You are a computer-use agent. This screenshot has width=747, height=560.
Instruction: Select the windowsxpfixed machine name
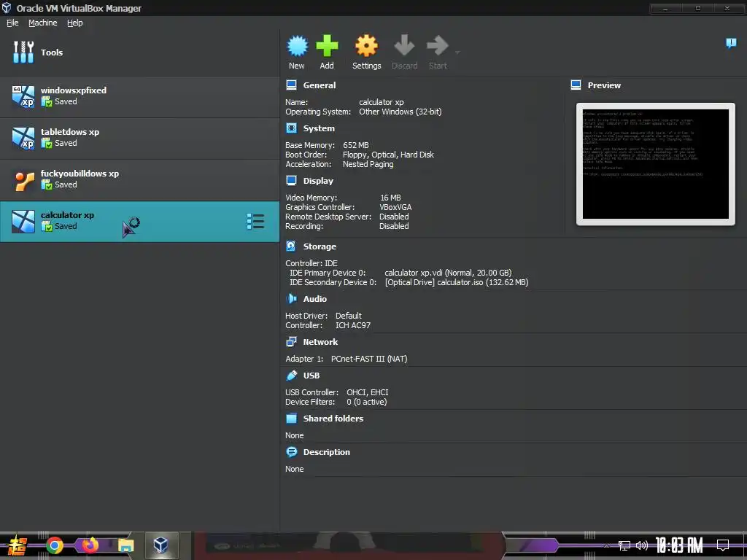[74, 90]
